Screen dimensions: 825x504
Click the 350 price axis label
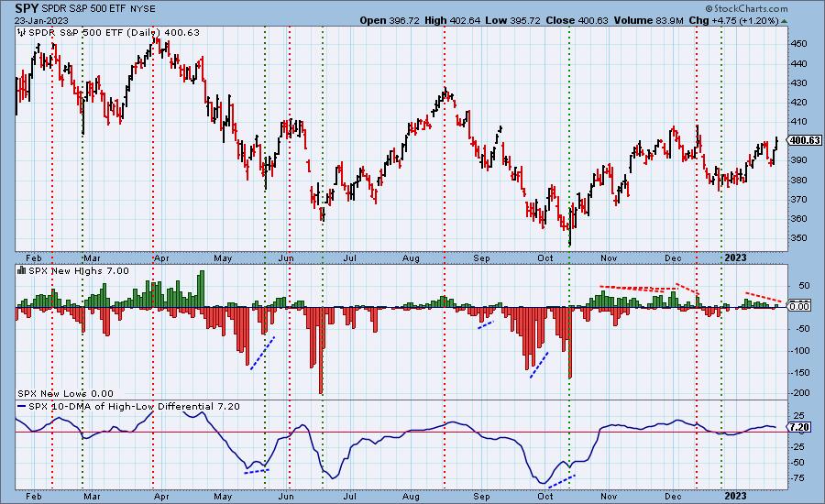(799, 237)
